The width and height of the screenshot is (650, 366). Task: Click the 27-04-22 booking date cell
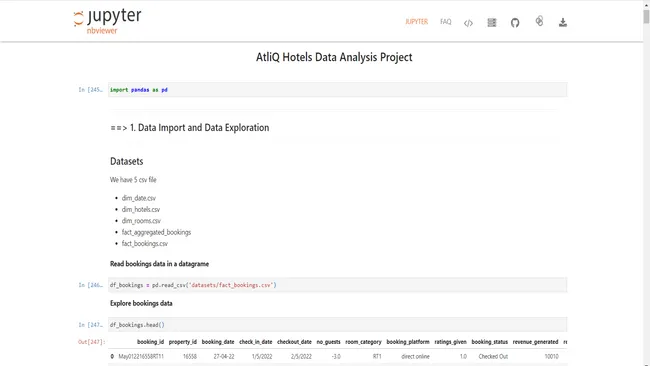tap(224, 356)
